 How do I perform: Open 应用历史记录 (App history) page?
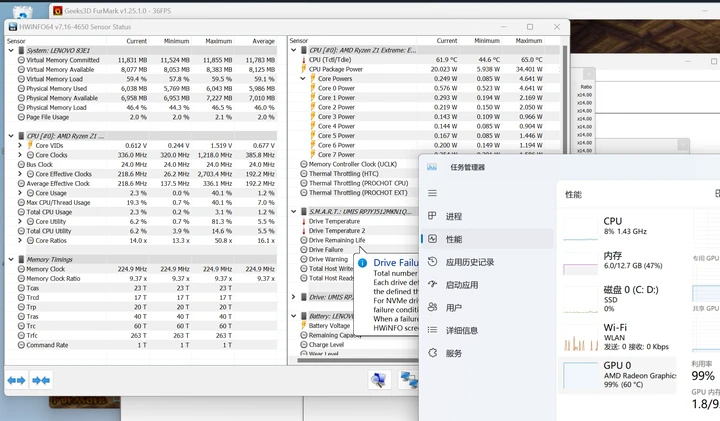tap(487, 262)
